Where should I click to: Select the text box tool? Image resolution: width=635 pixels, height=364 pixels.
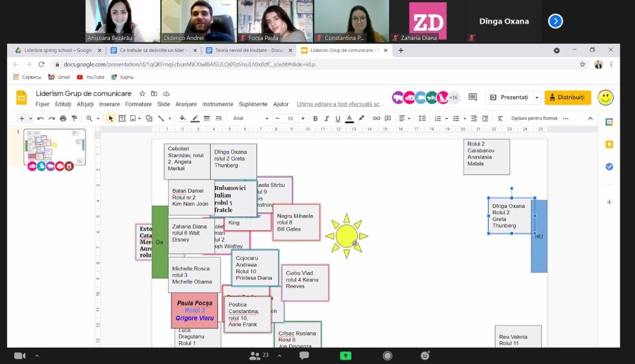(x=122, y=119)
